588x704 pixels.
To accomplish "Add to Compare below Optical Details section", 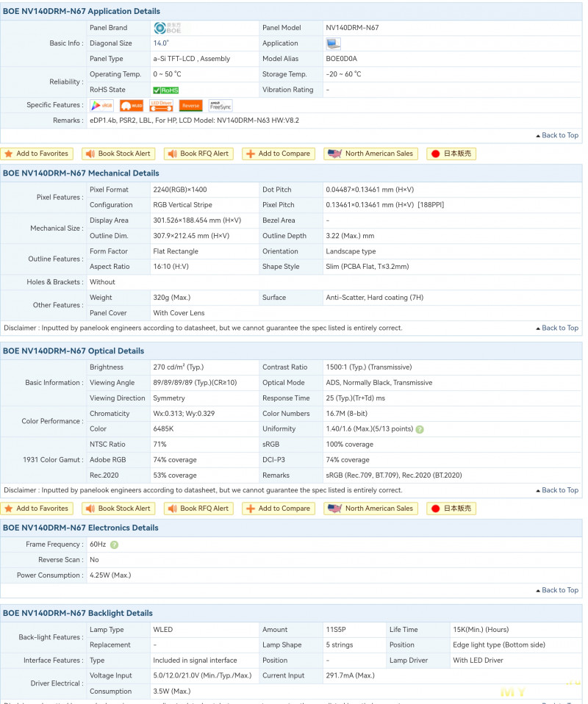I will point(279,509).
